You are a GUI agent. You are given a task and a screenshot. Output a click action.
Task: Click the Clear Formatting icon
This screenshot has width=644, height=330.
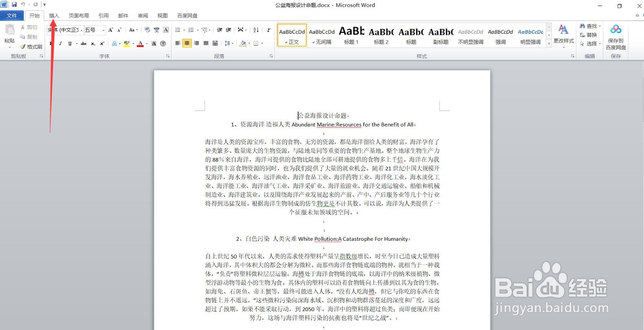pos(147,30)
